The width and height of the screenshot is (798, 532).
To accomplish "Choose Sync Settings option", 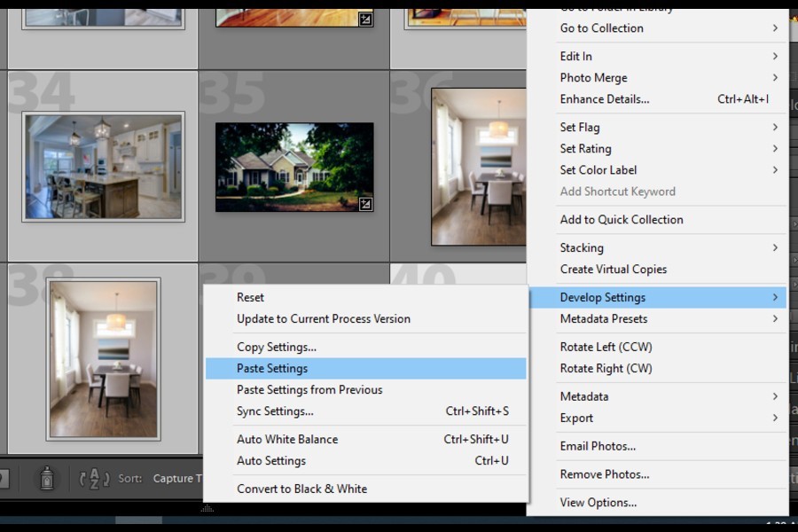I will coord(275,411).
